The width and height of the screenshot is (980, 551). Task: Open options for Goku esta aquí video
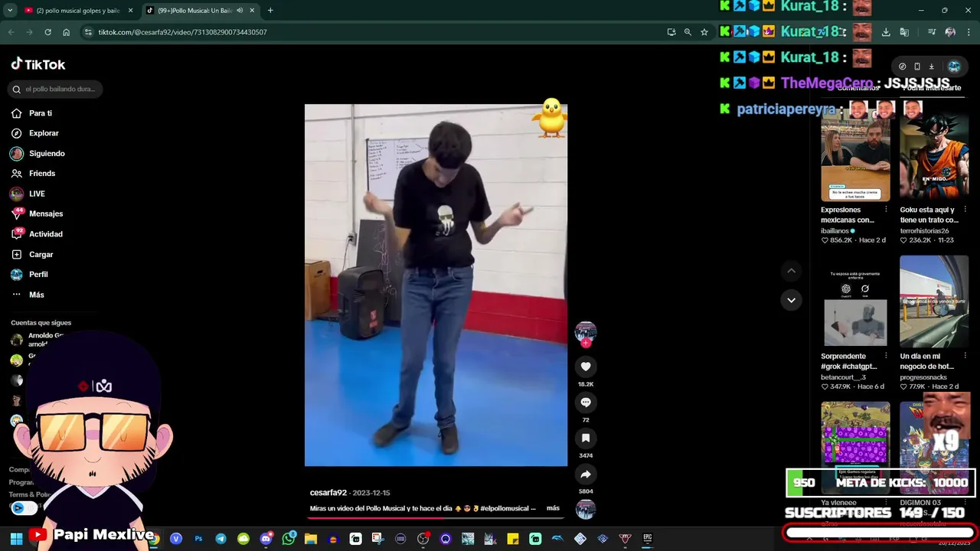pos(964,210)
